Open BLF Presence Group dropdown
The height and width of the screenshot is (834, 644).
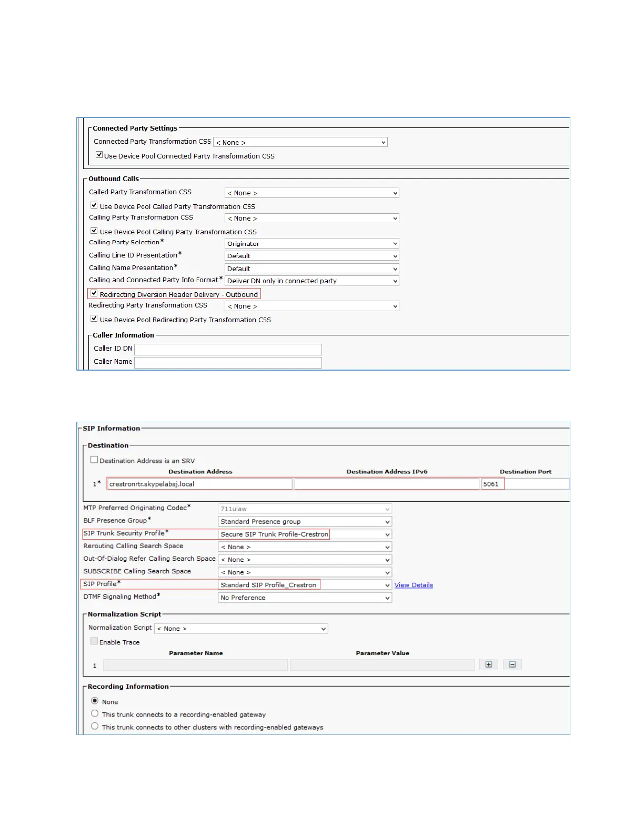click(x=305, y=521)
